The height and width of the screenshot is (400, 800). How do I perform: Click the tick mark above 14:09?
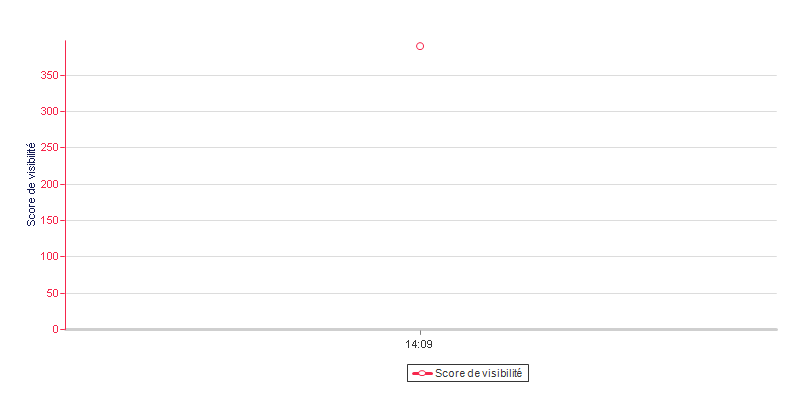point(420,333)
